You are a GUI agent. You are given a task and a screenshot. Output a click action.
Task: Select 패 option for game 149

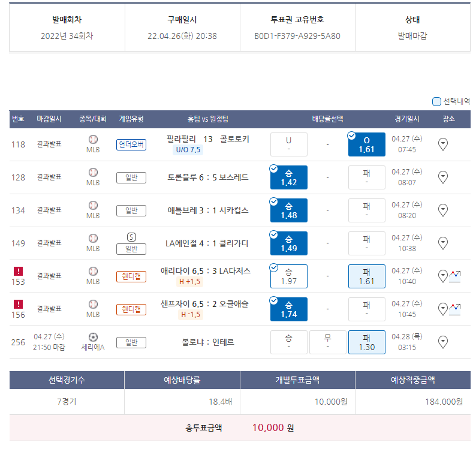(x=367, y=243)
